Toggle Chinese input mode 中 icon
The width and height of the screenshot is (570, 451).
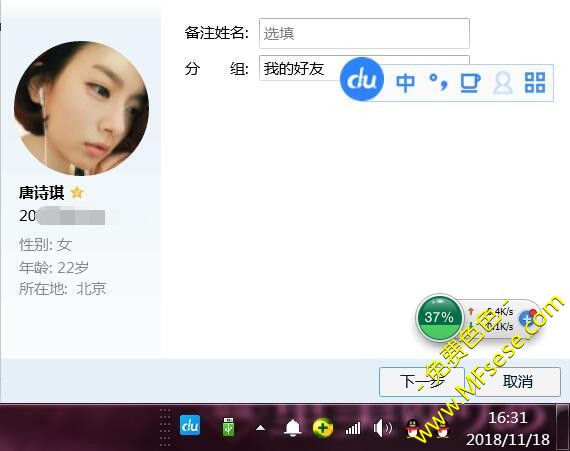coord(405,83)
